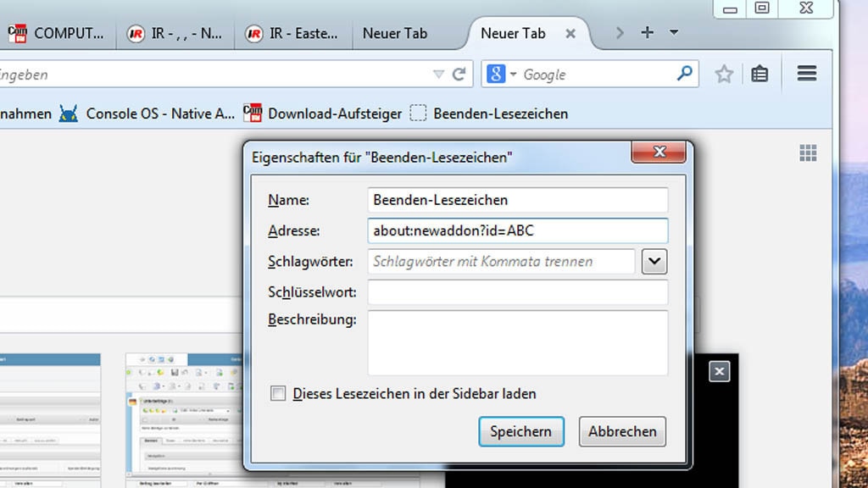Image resolution: width=868 pixels, height=488 pixels.
Task: Open the Firefox hamburger menu
Action: 805,74
